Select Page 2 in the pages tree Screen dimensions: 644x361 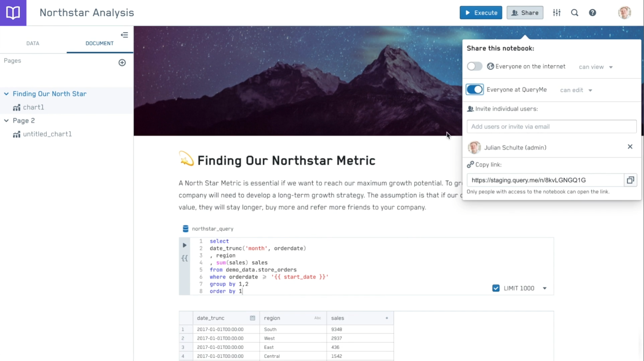(x=24, y=121)
